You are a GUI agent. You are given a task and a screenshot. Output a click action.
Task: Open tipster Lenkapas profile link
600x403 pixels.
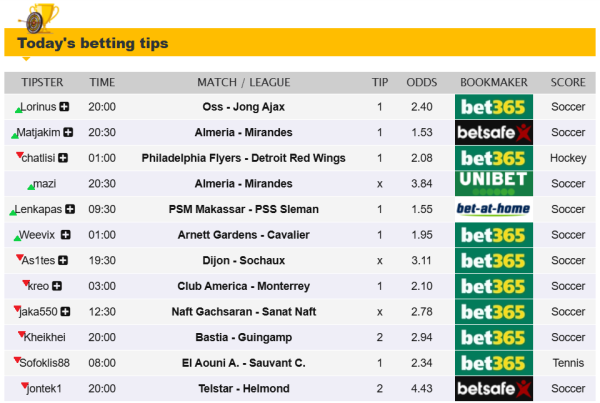click(39, 210)
